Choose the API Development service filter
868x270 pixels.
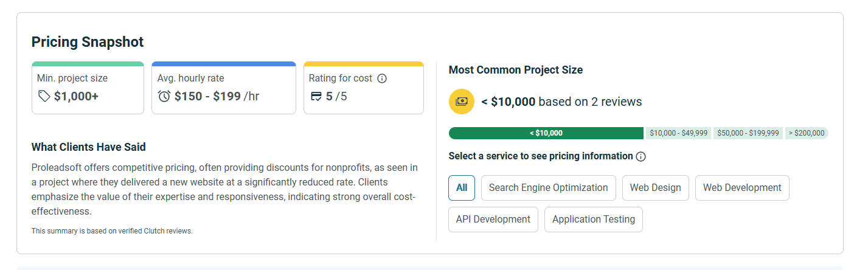click(493, 220)
